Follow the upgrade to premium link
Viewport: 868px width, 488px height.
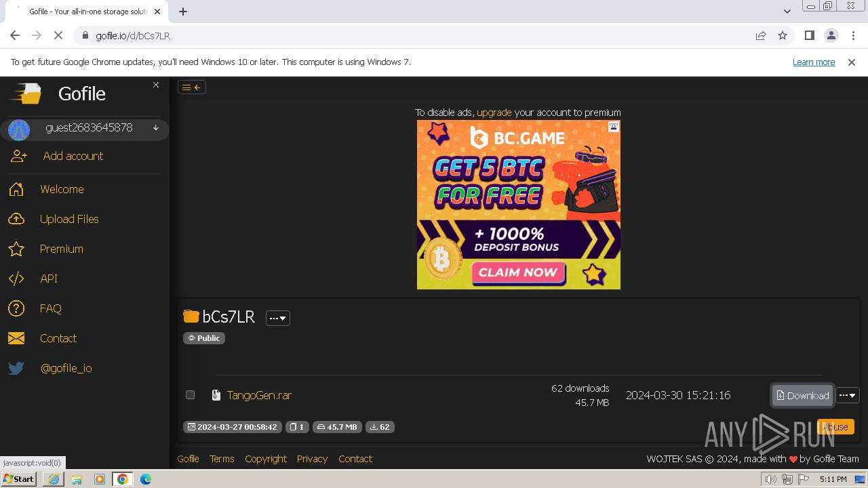coord(494,113)
